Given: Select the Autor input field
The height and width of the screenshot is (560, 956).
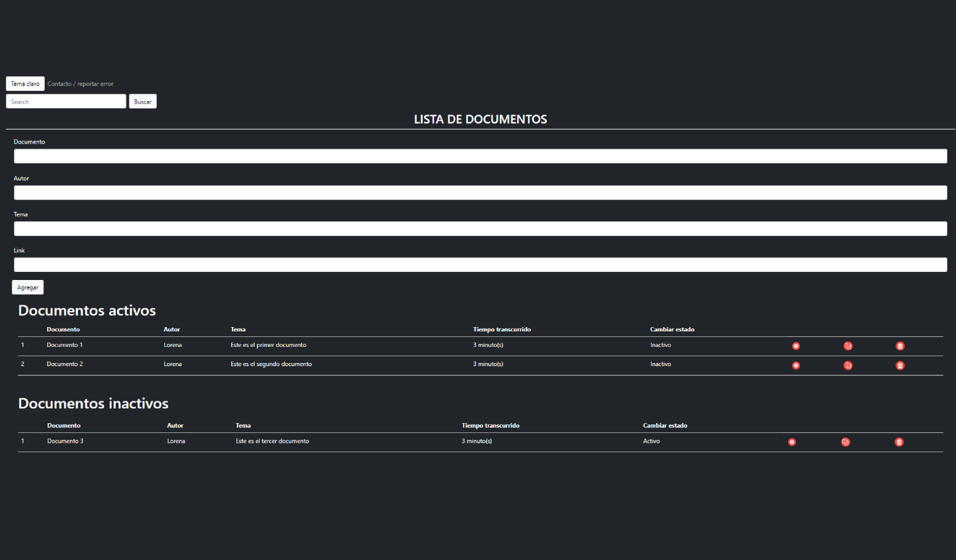Looking at the screenshot, I should pyautogui.click(x=480, y=193).
